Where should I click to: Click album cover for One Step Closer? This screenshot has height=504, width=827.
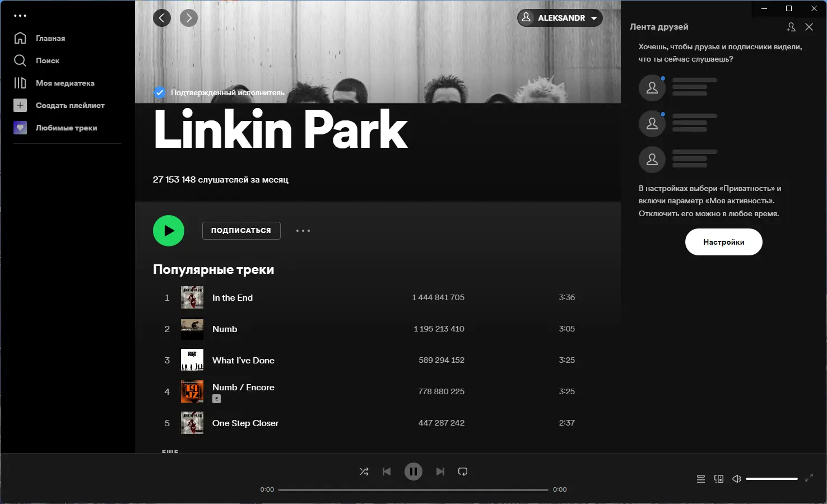pos(192,423)
